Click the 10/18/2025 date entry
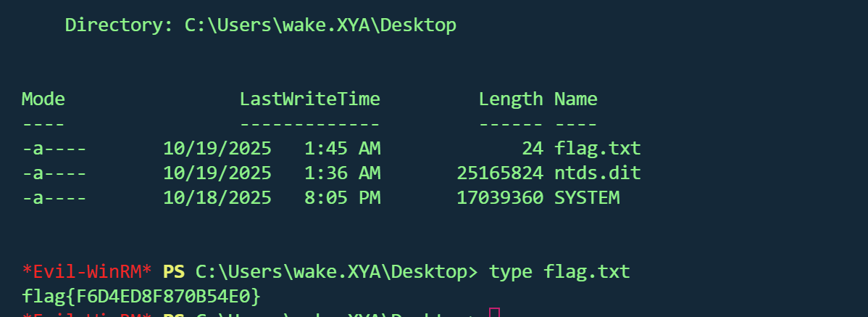The height and width of the screenshot is (317, 868). click(217, 197)
